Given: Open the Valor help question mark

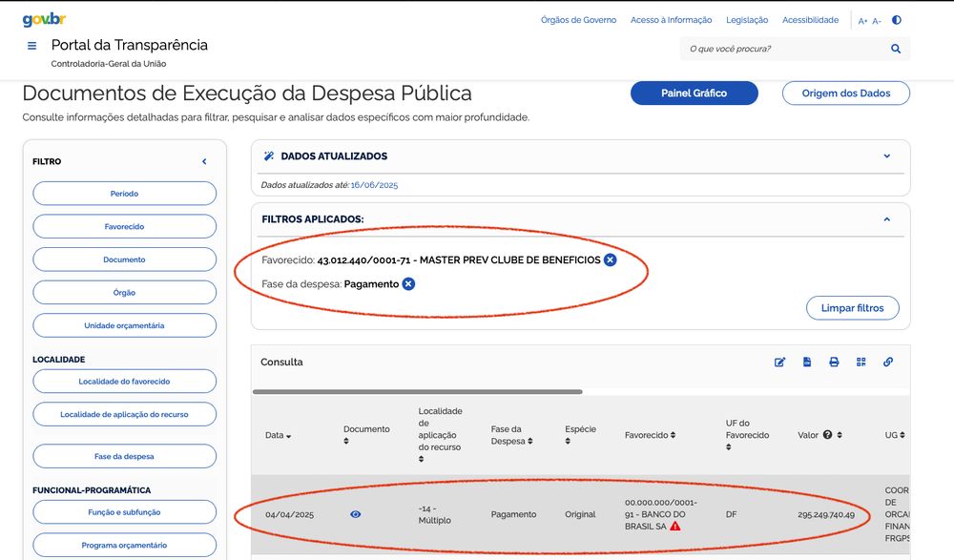Looking at the screenshot, I should (x=827, y=435).
